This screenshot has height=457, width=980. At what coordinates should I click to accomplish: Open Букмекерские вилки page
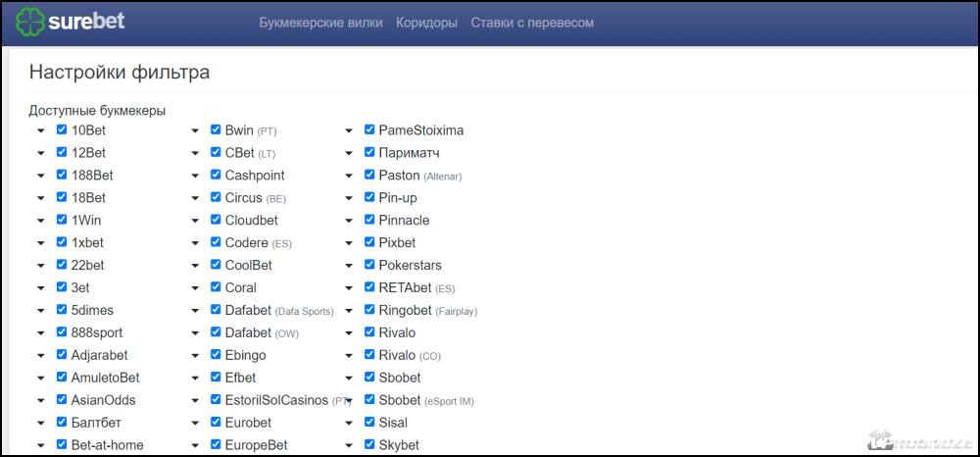(320, 24)
